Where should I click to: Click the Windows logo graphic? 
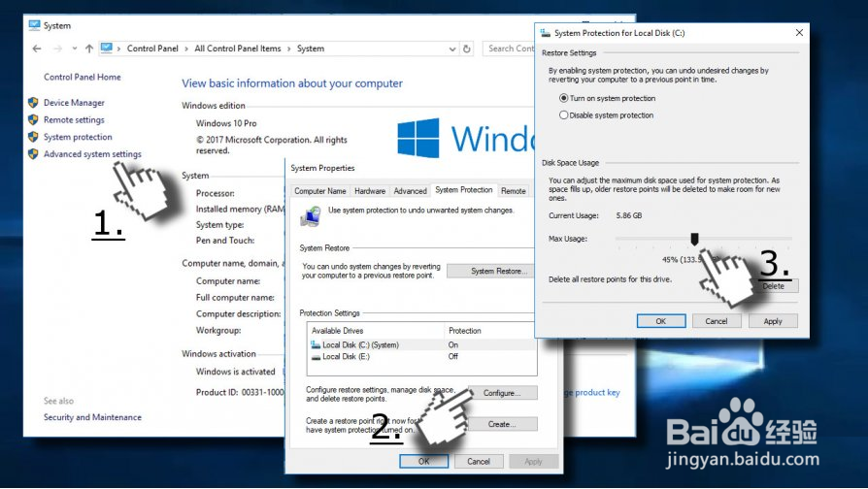418,138
